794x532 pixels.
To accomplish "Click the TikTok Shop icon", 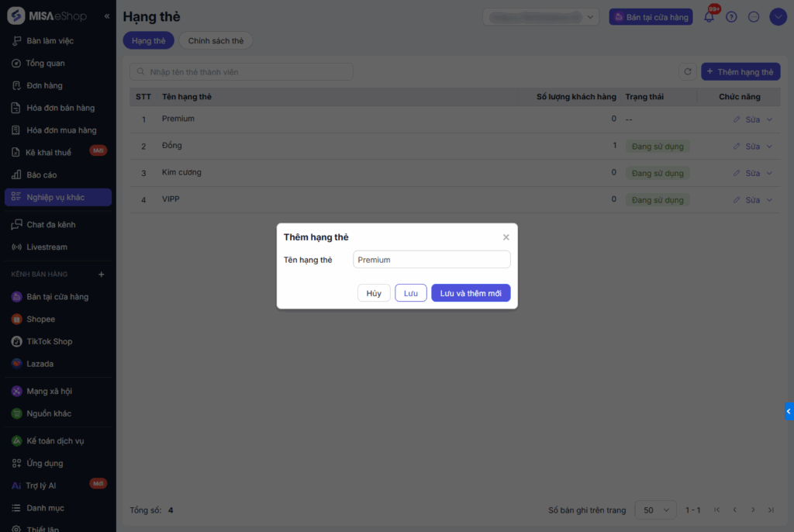I will pyautogui.click(x=16, y=341).
